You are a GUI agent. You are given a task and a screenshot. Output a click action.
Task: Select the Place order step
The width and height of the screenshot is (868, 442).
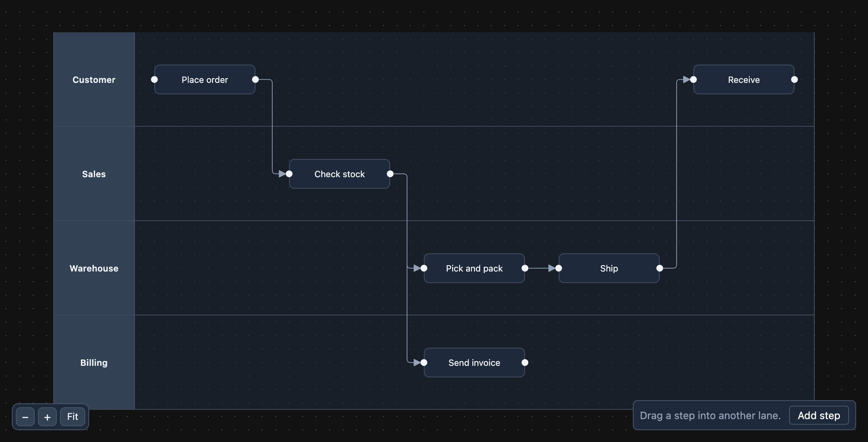pyautogui.click(x=205, y=80)
